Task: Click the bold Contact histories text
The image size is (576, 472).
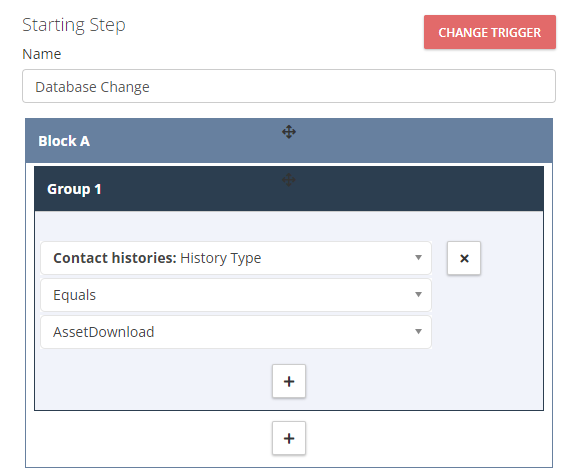Action: pos(115,258)
